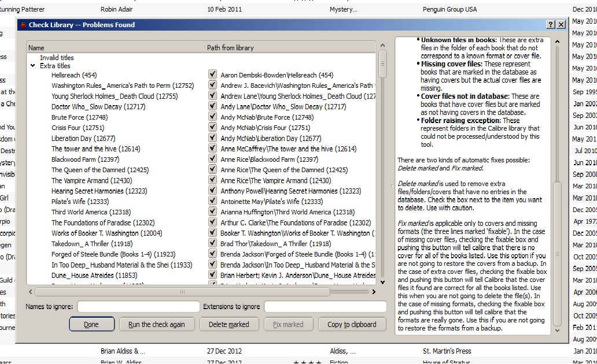Image resolution: width=597 pixels, height=364 pixels.
Task: Click help panel scroll-down arrow
Action: pyautogui.click(x=558, y=330)
